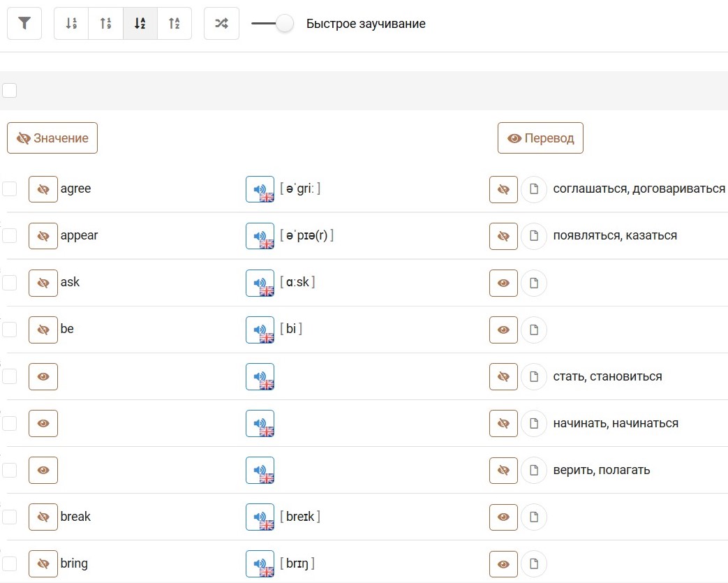728x583 pixels.
Task: Play audio in the 'верить, полагать' row
Action: 260,470
